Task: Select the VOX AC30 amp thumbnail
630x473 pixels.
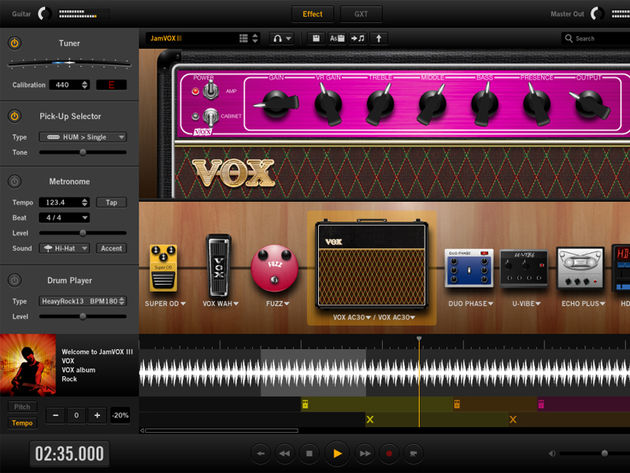Action: (372, 264)
